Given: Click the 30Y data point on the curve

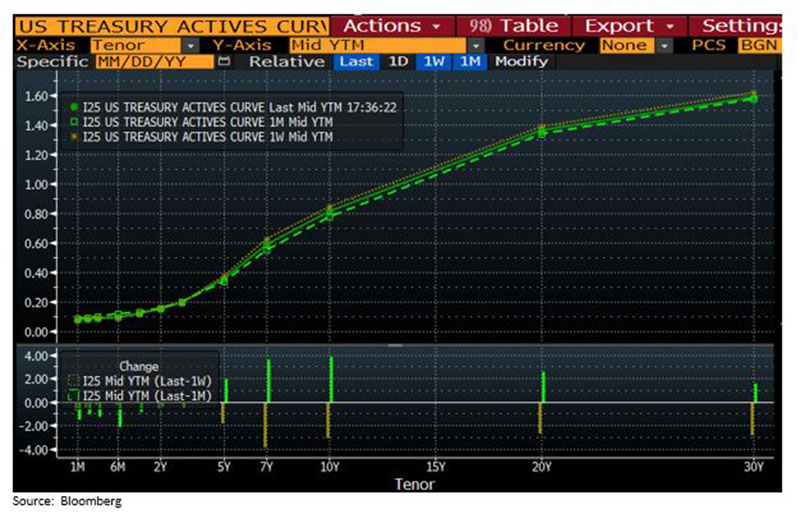Looking at the screenshot, I should [x=754, y=98].
